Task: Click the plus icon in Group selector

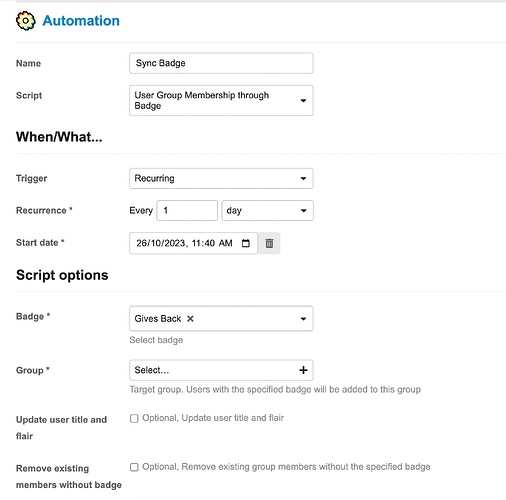Action: [x=303, y=370]
